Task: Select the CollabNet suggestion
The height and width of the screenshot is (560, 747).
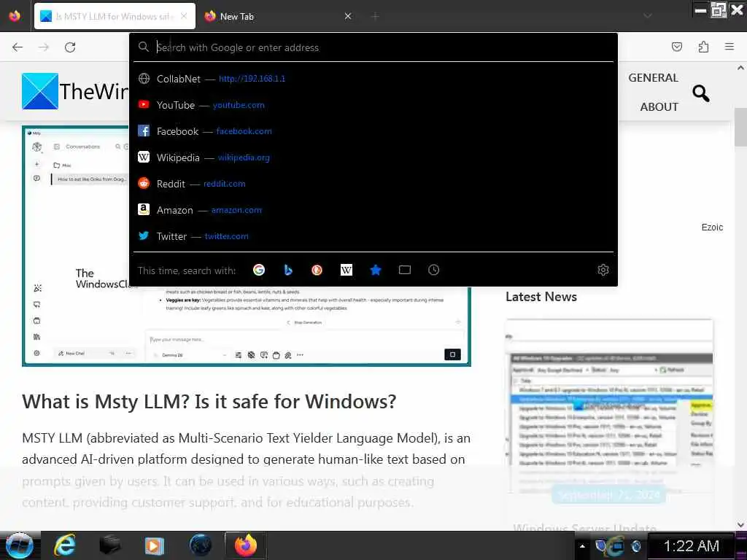Action: click(x=373, y=79)
